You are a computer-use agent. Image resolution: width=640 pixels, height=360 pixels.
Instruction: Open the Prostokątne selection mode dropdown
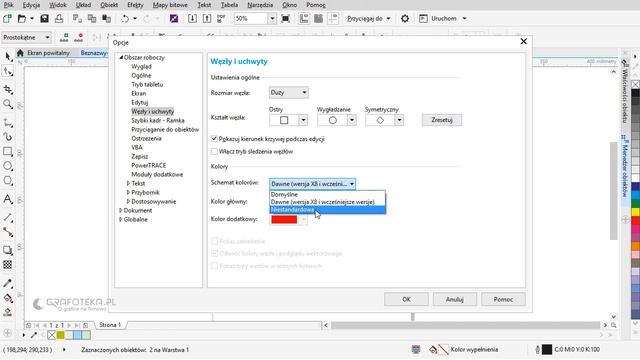27,37
